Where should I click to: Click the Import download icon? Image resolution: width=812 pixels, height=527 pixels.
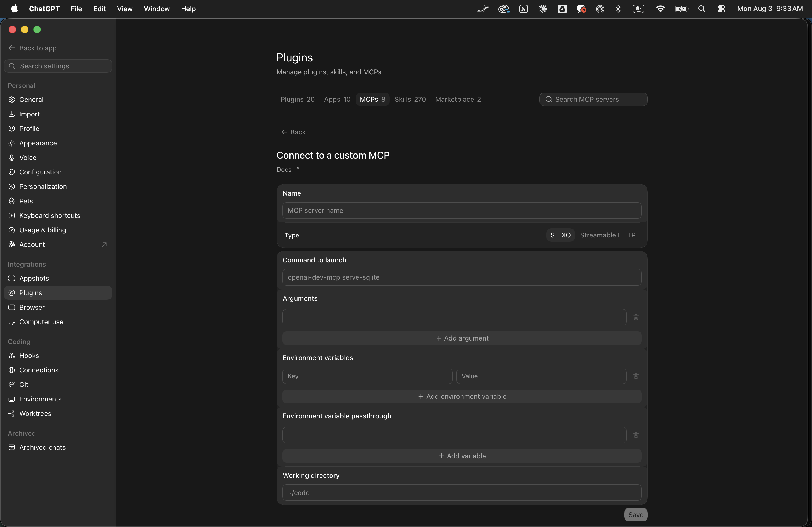(12, 114)
